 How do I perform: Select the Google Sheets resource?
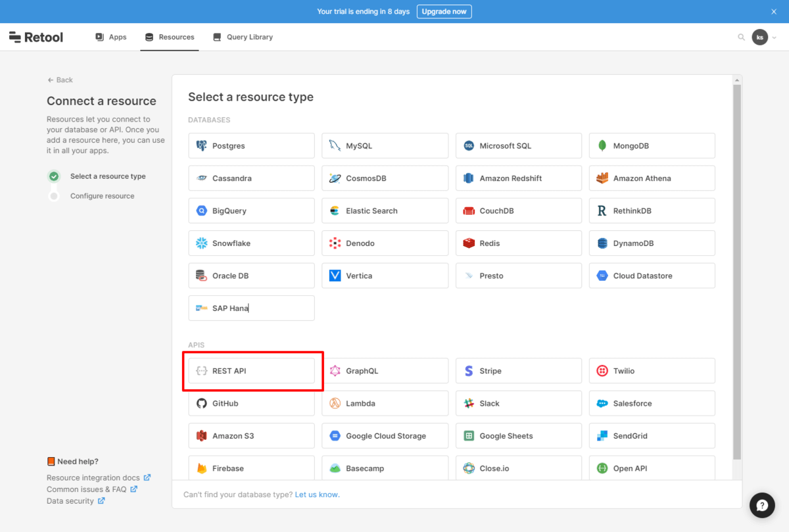[518, 436]
